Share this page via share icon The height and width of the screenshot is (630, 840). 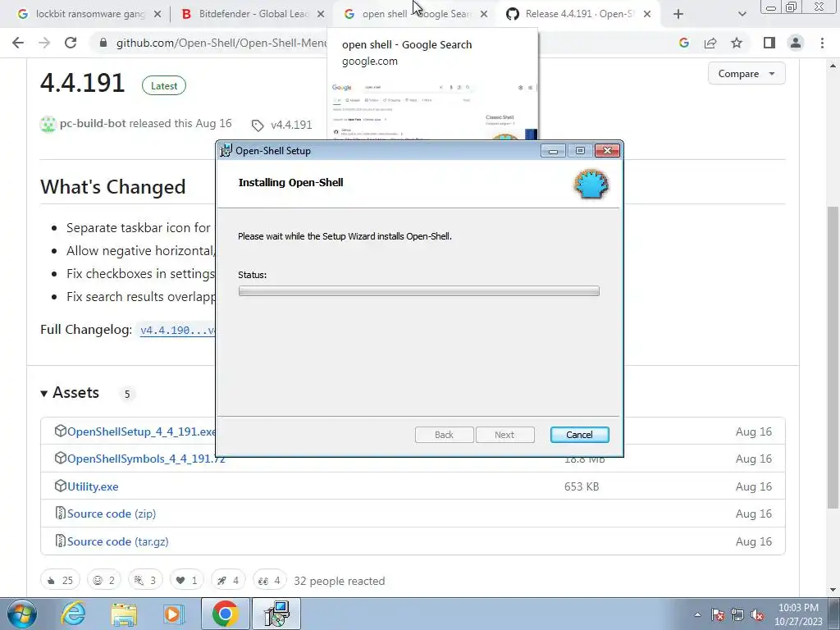point(710,43)
